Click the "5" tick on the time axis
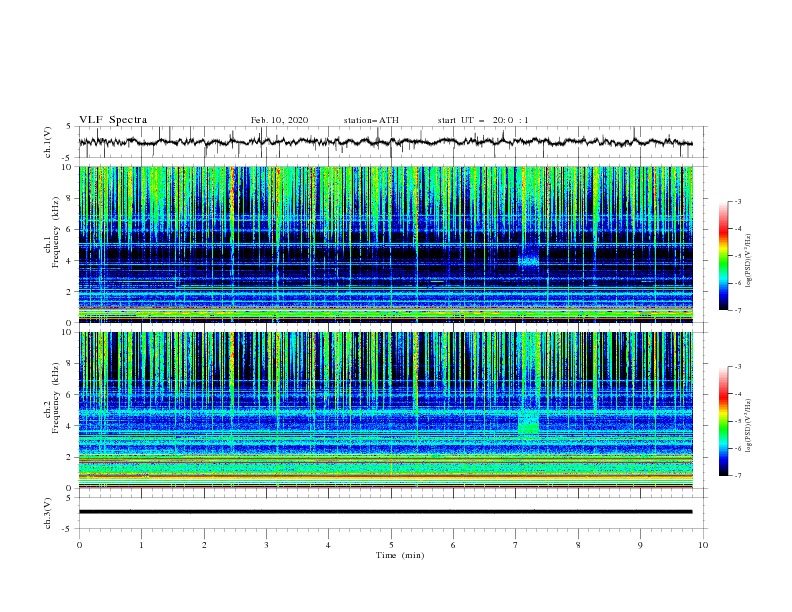 coord(391,545)
